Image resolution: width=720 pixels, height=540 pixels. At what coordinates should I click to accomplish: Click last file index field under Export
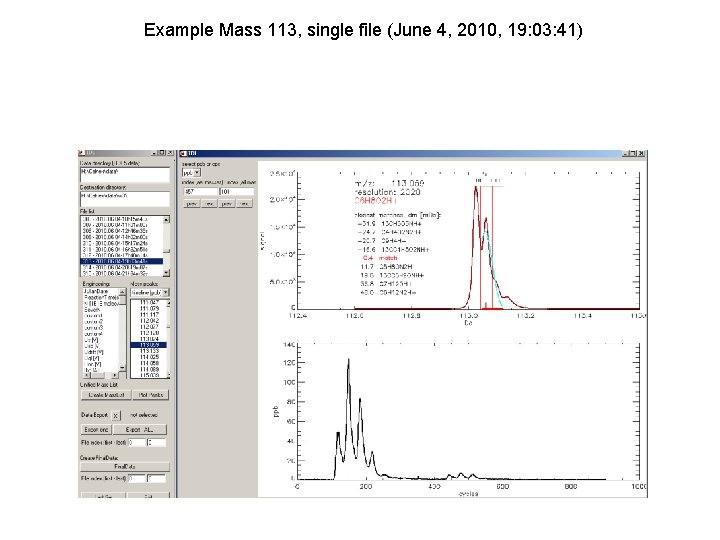click(x=156, y=443)
